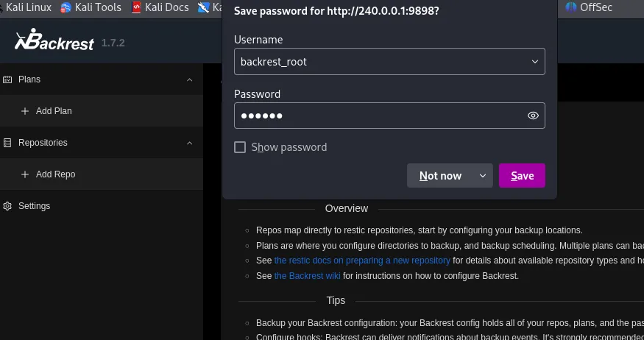Click the Plans calendar icon in the sidebar
Screen dimensions: 644x340
click(8, 79)
